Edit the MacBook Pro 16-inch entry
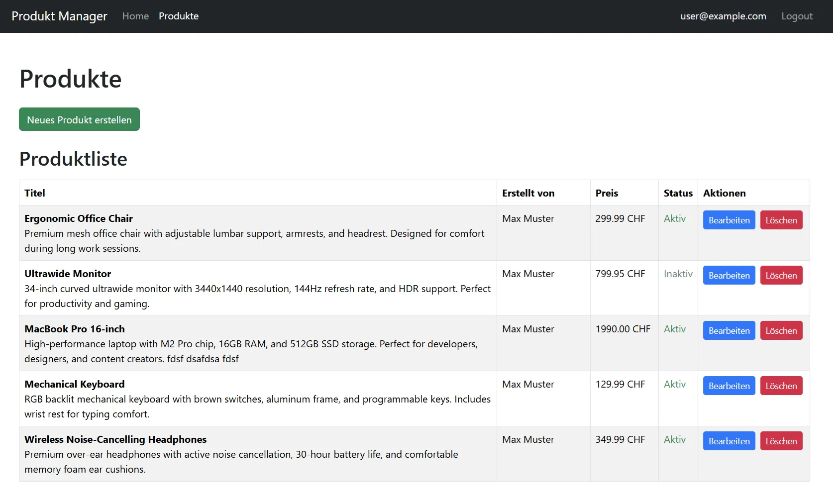The width and height of the screenshot is (833, 504). [x=729, y=330]
